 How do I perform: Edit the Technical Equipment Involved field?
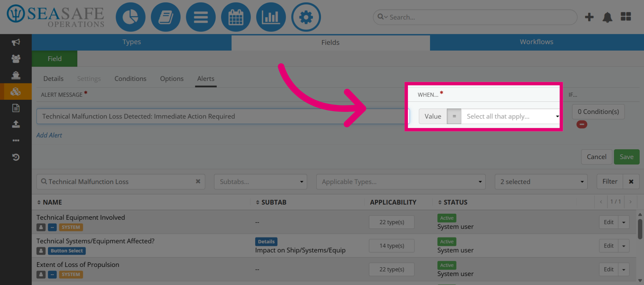tap(608, 222)
